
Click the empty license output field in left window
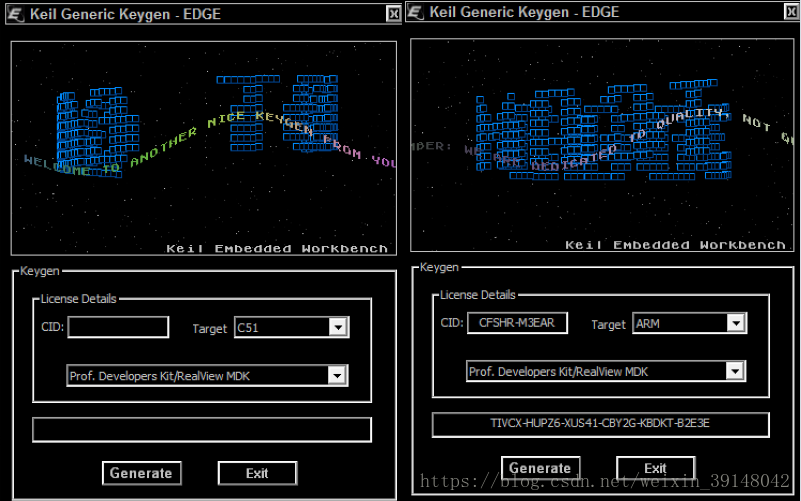pos(202,430)
